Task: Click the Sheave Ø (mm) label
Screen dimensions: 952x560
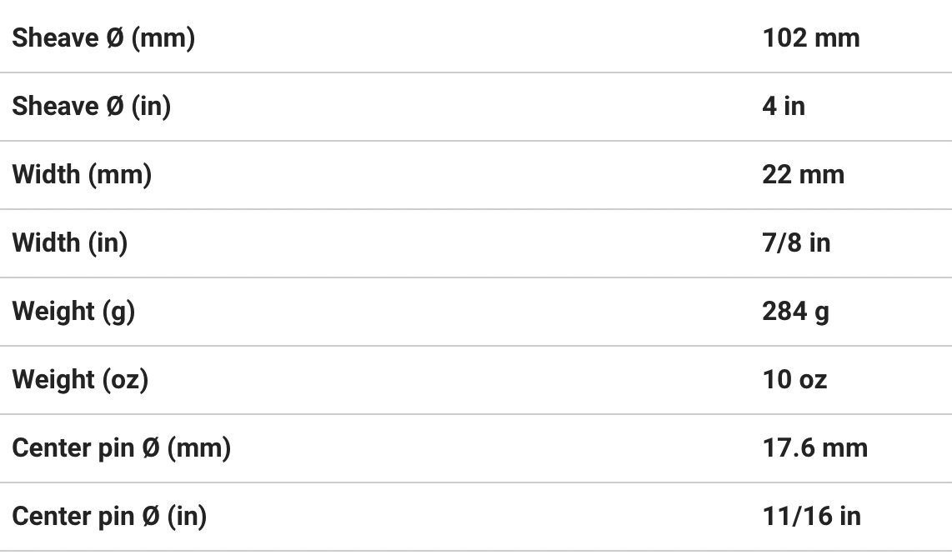Action: coord(103,38)
